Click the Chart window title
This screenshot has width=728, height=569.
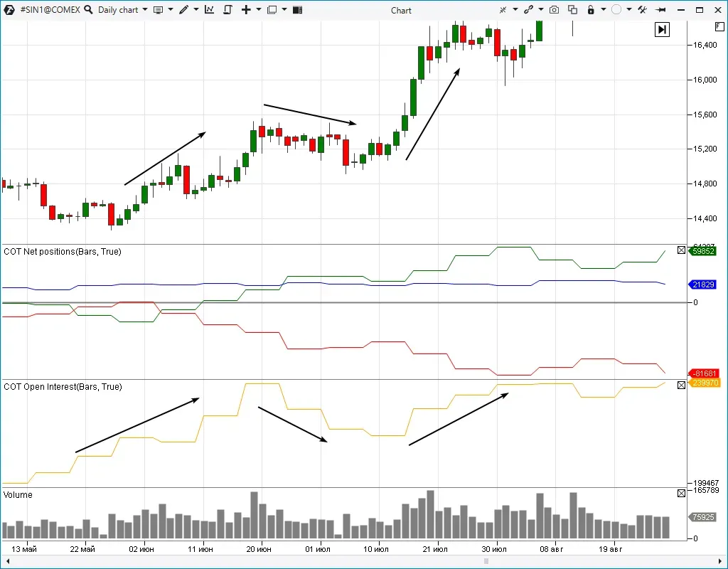point(401,10)
